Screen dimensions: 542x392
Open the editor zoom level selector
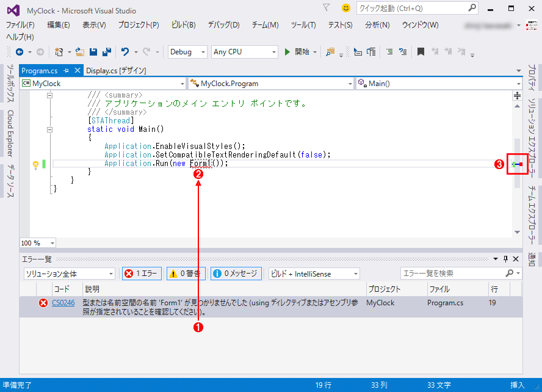[x=38, y=243]
